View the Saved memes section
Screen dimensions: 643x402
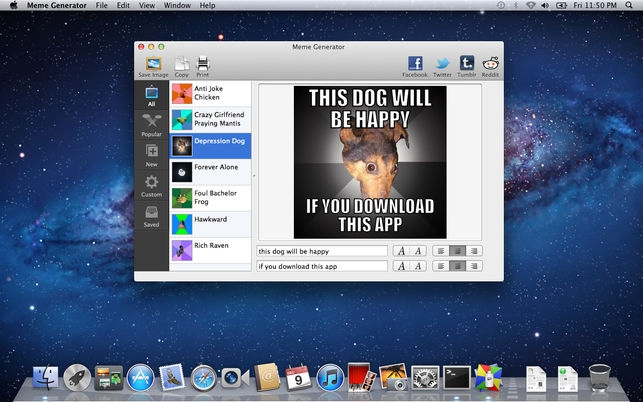tap(151, 216)
